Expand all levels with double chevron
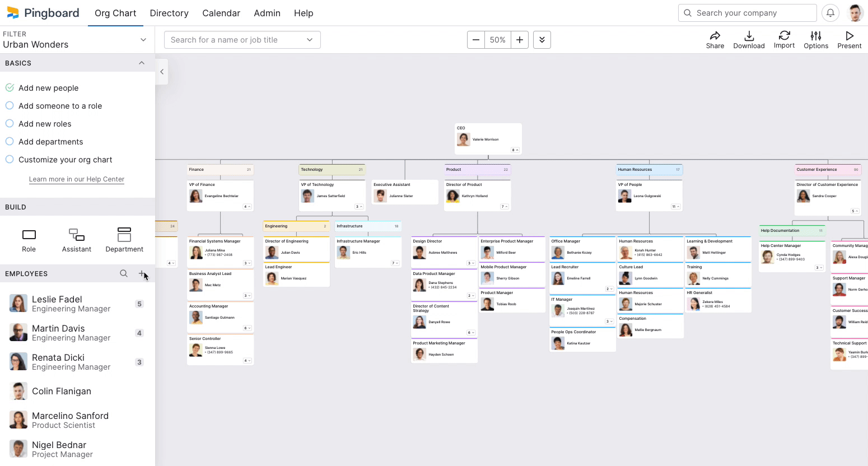The image size is (868, 466). pos(542,40)
